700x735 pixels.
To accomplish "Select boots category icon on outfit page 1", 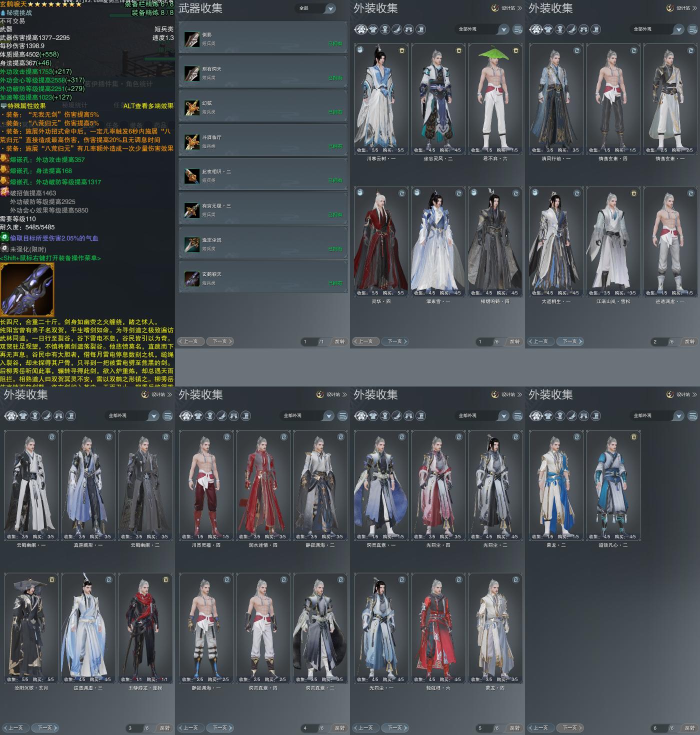I will click(x=421, y=29).
